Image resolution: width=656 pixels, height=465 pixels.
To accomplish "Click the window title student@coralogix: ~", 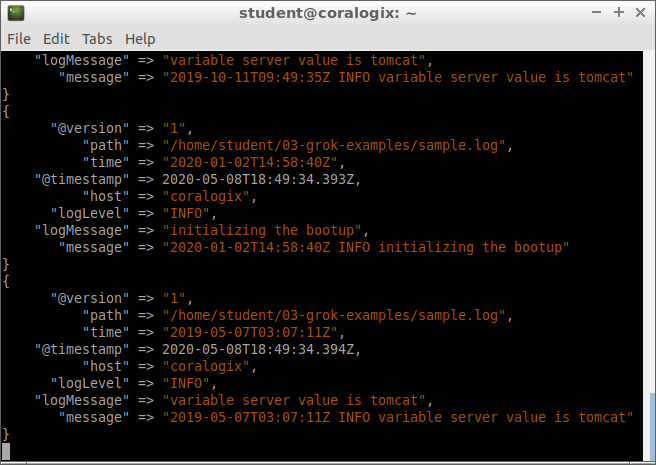I will click(328, 13).
